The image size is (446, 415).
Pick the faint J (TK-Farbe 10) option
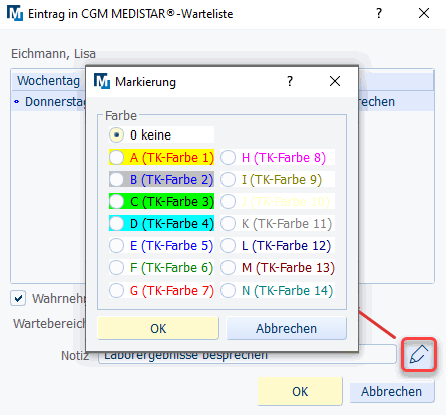[x=277, y=201]
